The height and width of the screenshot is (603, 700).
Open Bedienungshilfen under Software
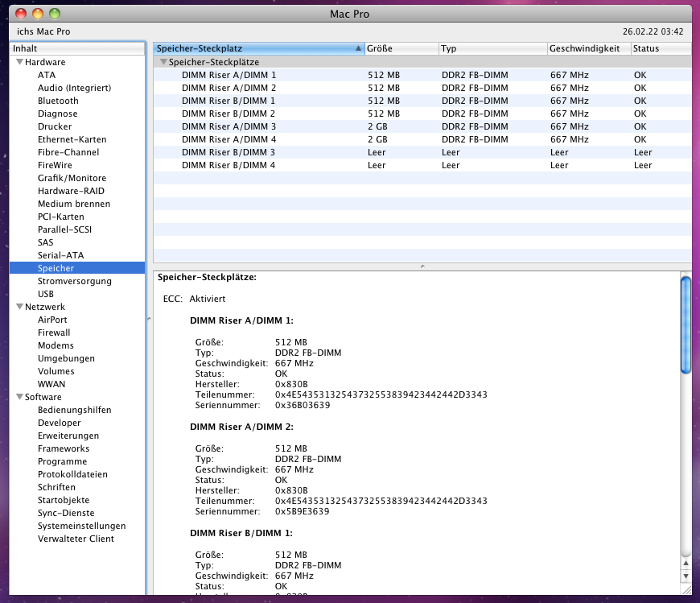pyautogui.click(x=75, y=410)
